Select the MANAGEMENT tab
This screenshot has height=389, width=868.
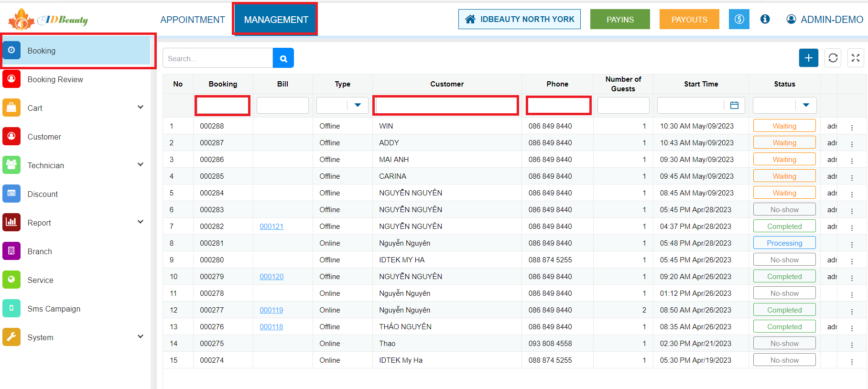[x=276, y=20]
